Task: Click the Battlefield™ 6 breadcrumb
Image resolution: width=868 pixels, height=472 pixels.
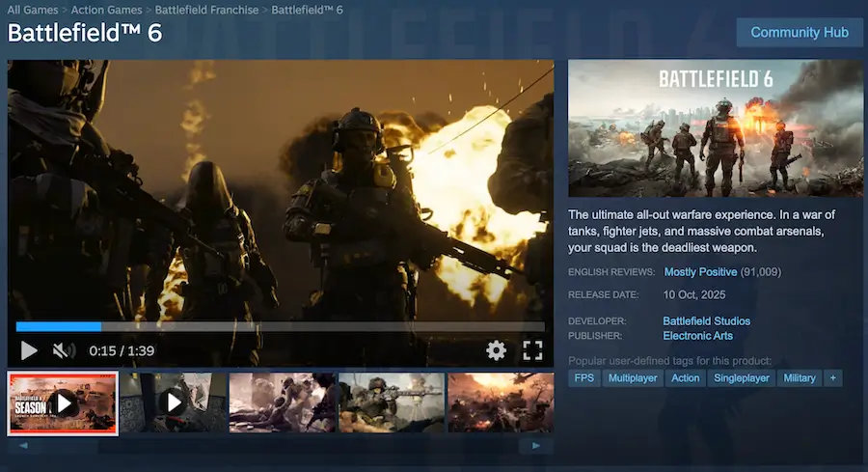Action: (x=308, y=10)
